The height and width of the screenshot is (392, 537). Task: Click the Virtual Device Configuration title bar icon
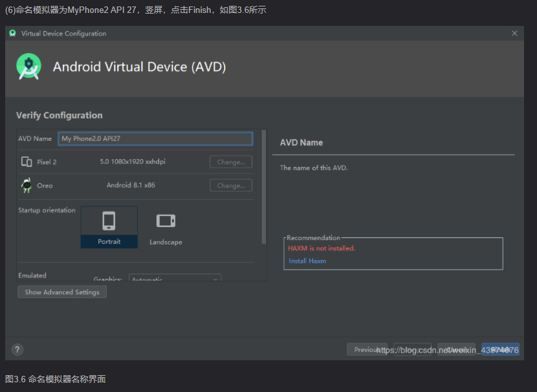coord(14,33)
